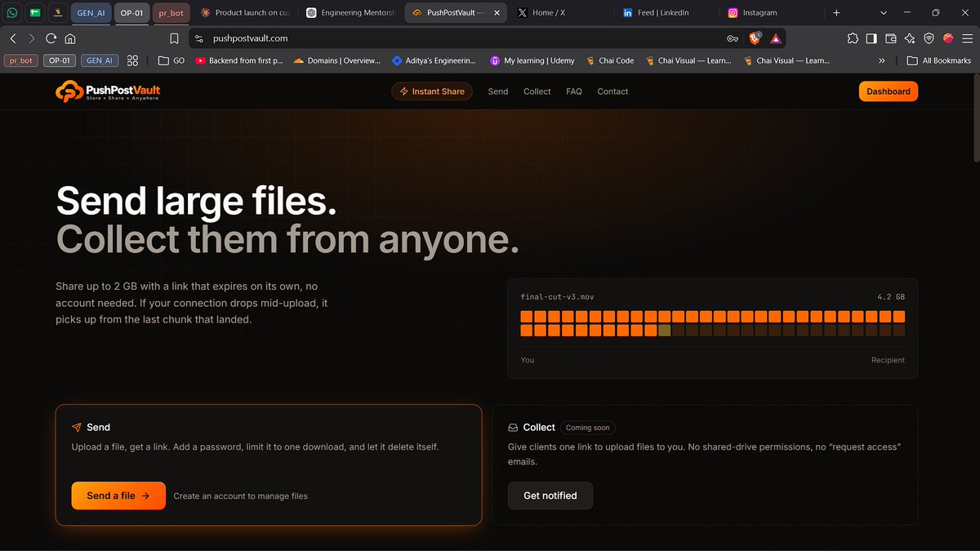Click Instant Share in site navigation
980x551 pixels.
[x=433, y=91]
